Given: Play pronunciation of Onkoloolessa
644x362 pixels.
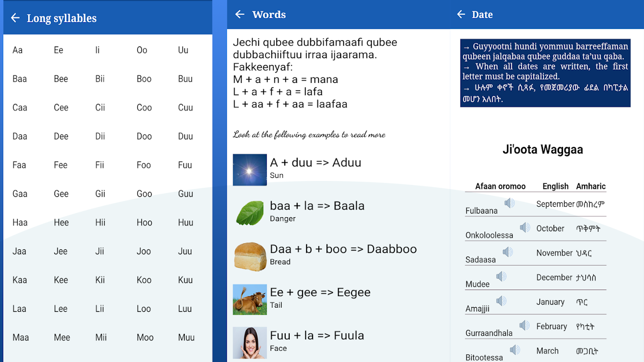Looking at the screenshot, I should (525, 228).
